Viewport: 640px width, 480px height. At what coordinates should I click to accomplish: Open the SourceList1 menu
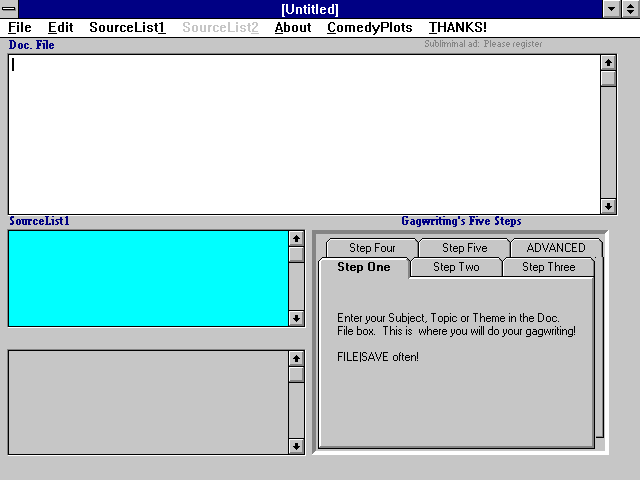(127, 27)
